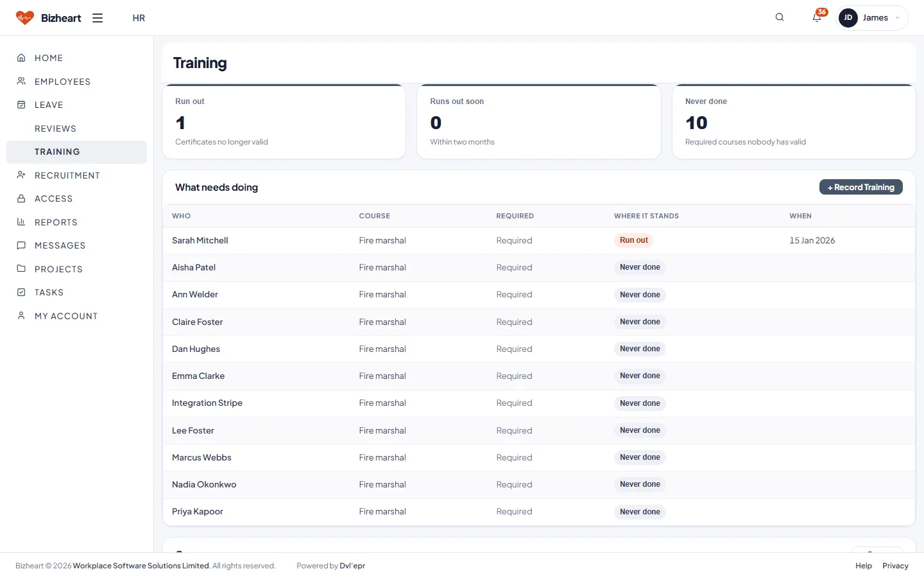Click the Run out status badge

[634, 240]
